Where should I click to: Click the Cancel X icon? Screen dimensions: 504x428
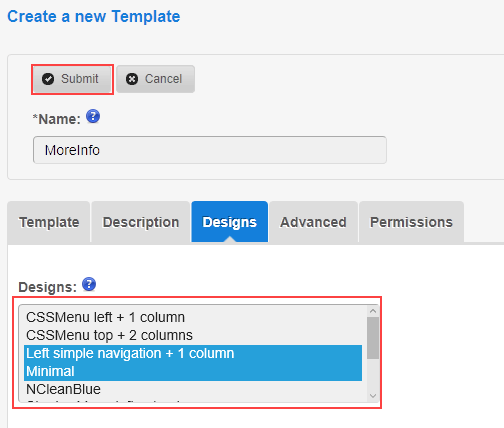(x=132, y=79)
